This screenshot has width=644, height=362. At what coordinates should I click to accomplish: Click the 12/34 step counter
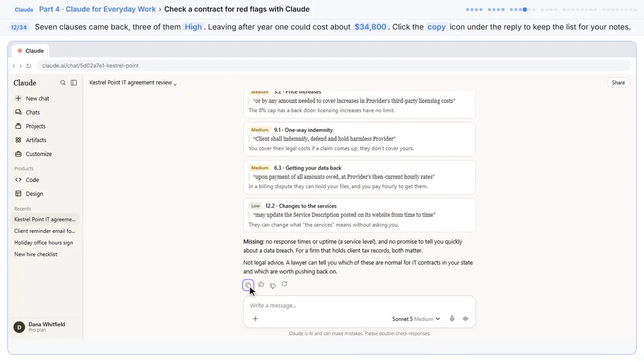[x=19, y=27]
